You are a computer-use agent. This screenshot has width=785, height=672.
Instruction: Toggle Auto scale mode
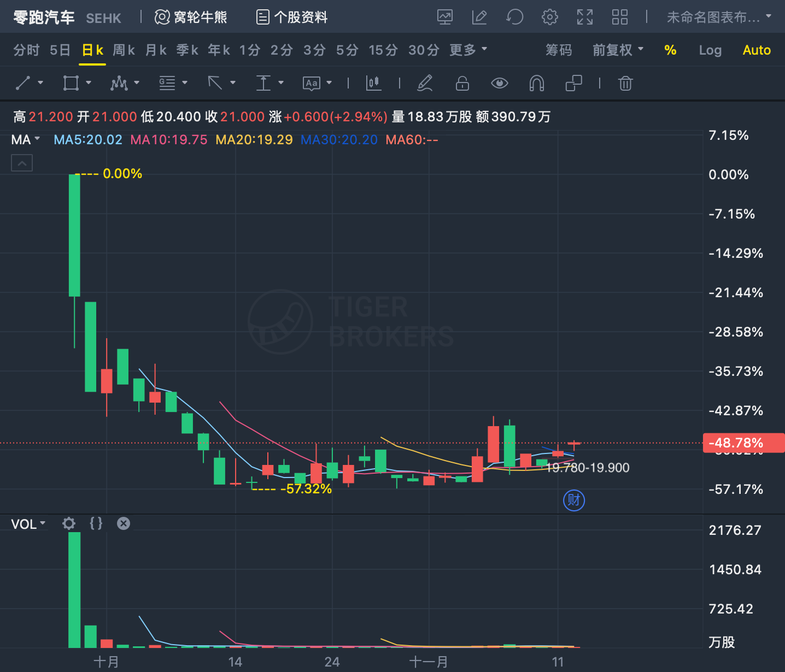[x=757, y=50]
